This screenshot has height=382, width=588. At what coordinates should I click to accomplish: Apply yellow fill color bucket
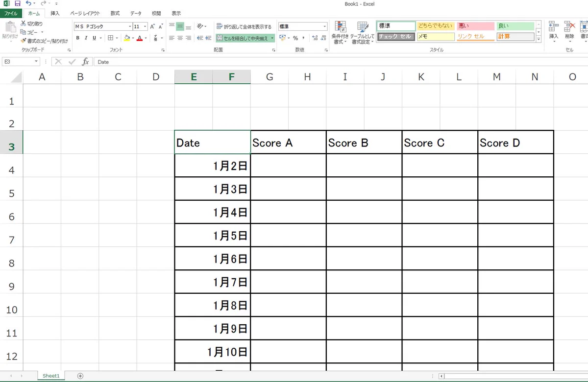pos(127,38)
